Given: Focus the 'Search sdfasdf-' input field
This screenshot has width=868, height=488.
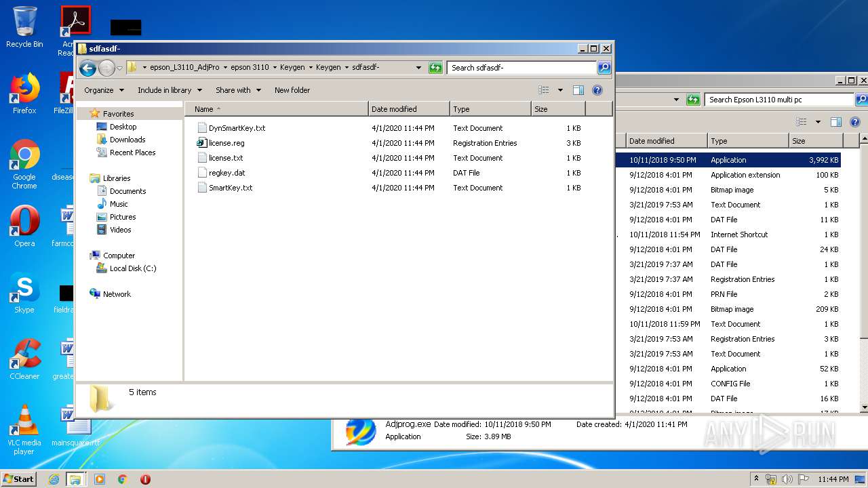Looking at the screenshot, I should 521,68.
